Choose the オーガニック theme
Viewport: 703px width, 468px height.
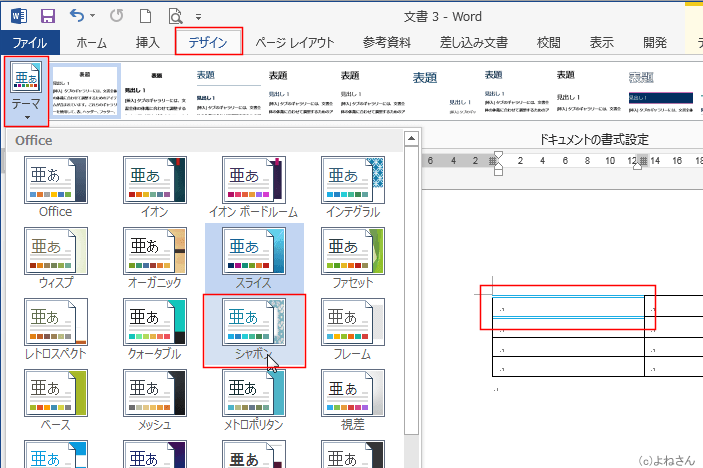[155, 258]
